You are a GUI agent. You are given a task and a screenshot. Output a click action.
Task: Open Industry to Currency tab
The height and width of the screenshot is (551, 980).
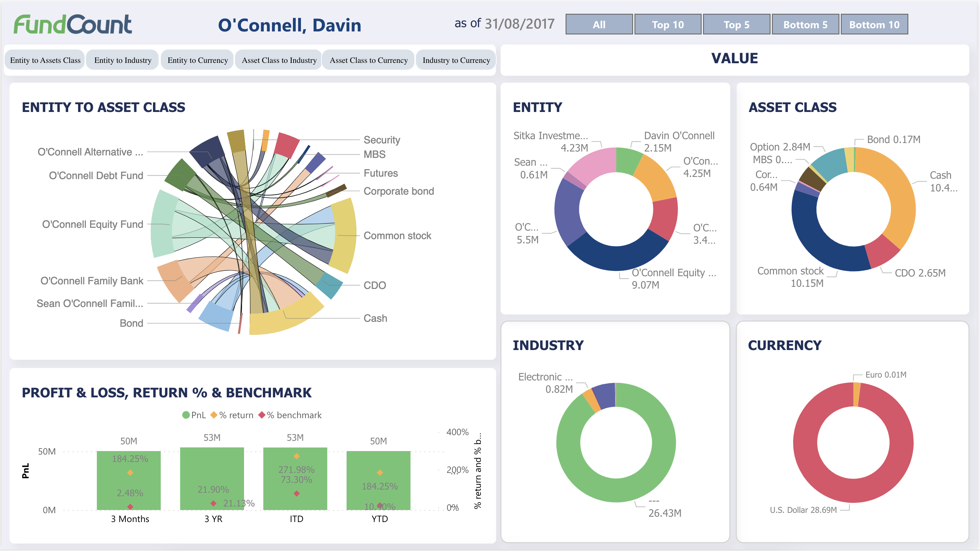tap(456, 60)
